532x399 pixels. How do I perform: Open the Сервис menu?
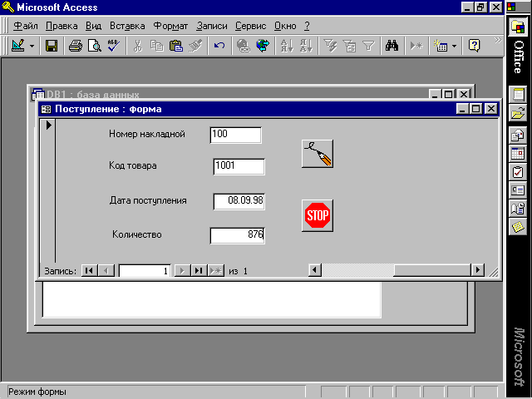pos(251,26)
